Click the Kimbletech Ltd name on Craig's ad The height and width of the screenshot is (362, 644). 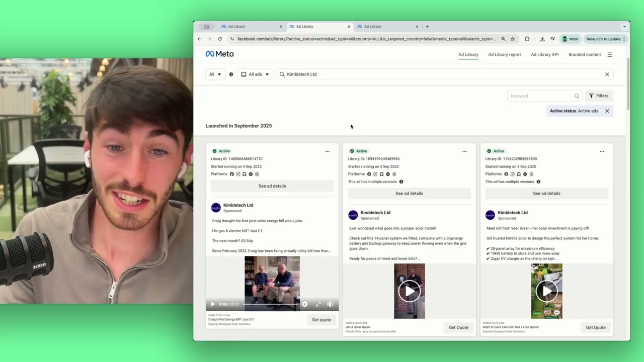[238, 205]
